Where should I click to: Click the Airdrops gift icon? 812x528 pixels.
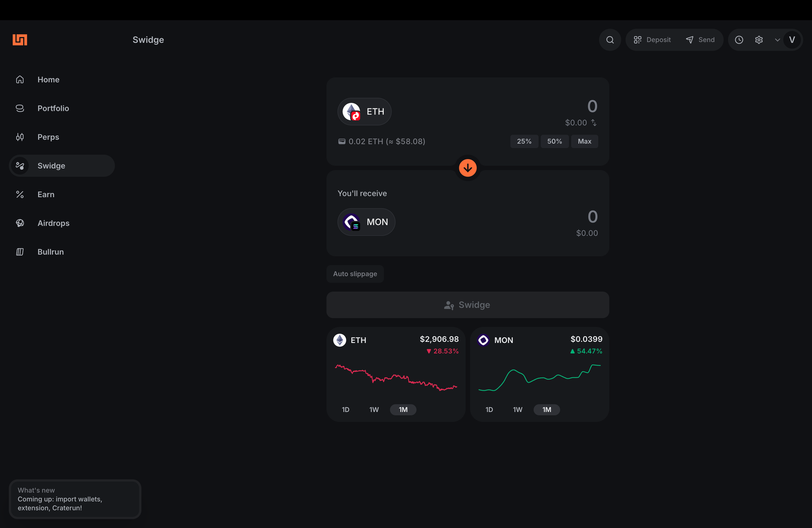(x=20, y=223)
